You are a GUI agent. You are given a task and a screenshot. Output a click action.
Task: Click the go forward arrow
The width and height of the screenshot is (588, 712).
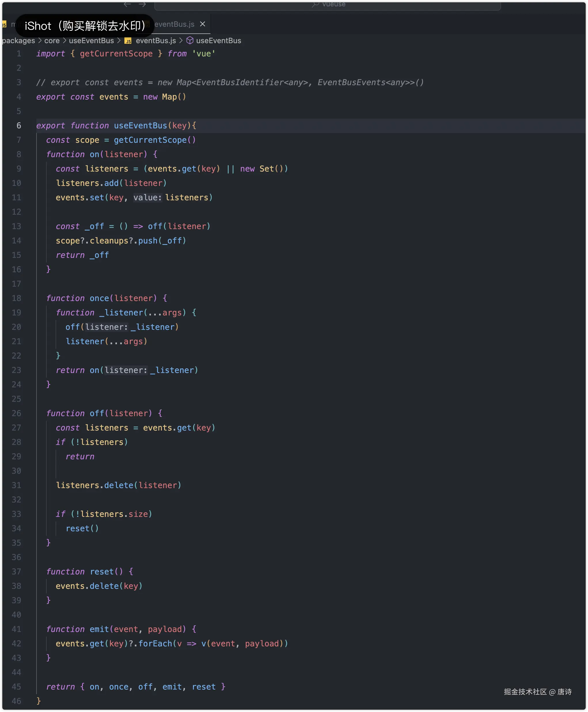[x=142, y=4]
